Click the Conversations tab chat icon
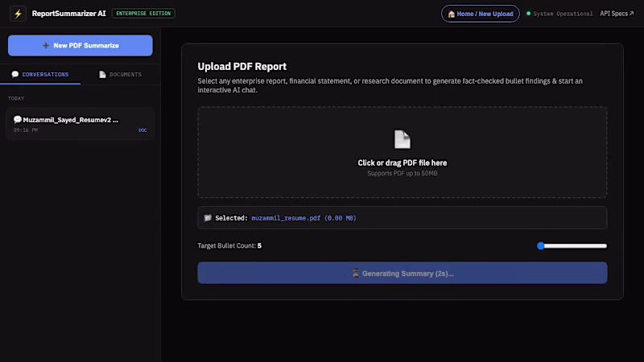Screen dimensions: 644x362 pyautogui.click(x=15, y=74)
